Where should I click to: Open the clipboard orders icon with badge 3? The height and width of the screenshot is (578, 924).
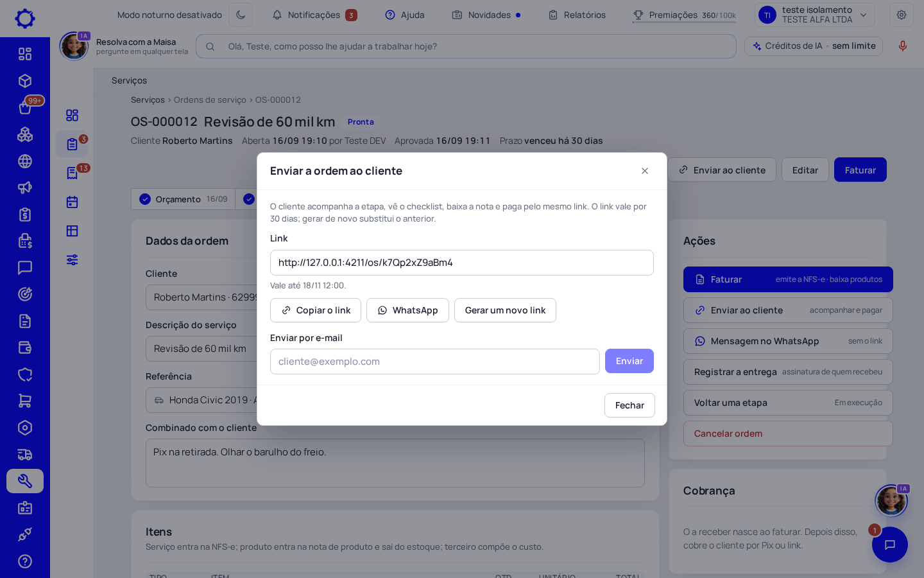pos(72,144)
